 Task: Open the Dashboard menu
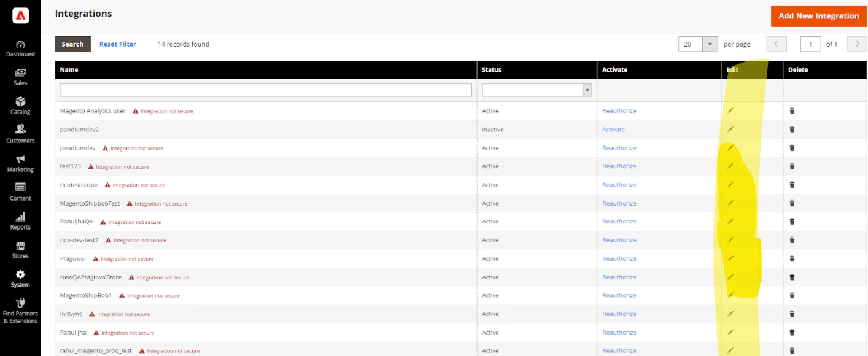[x=20, y=49]
